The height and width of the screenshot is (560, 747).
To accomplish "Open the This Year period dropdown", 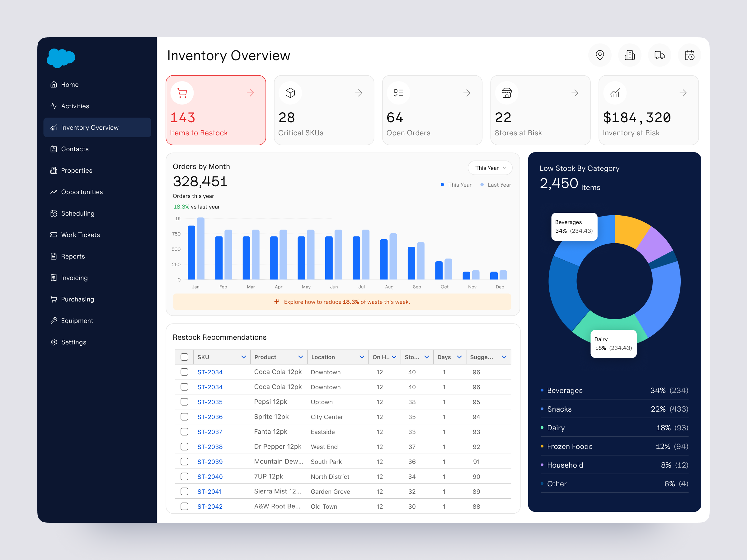I will coord(490,168).
